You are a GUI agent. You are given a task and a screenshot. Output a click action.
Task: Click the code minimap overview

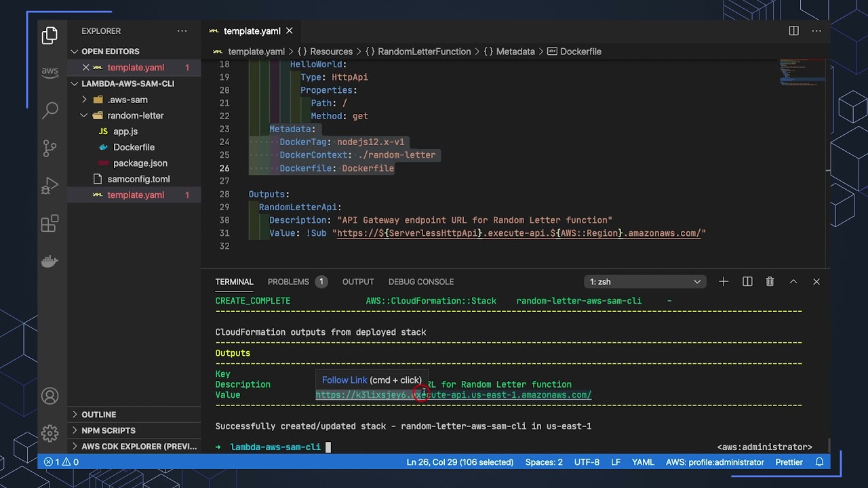click(x=802, y=73)
